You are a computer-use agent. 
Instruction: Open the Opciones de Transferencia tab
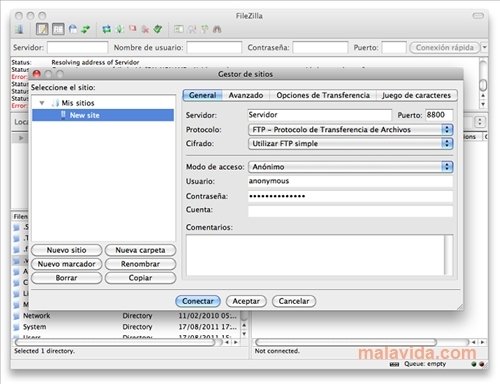coord(323,95)
